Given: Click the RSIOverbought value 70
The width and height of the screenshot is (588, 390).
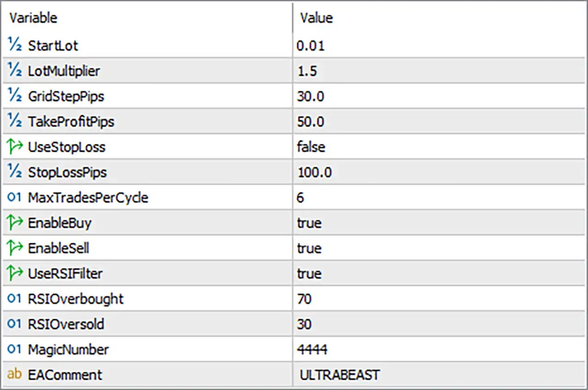Looking at the screenshot, I should [x=304, y=298].
